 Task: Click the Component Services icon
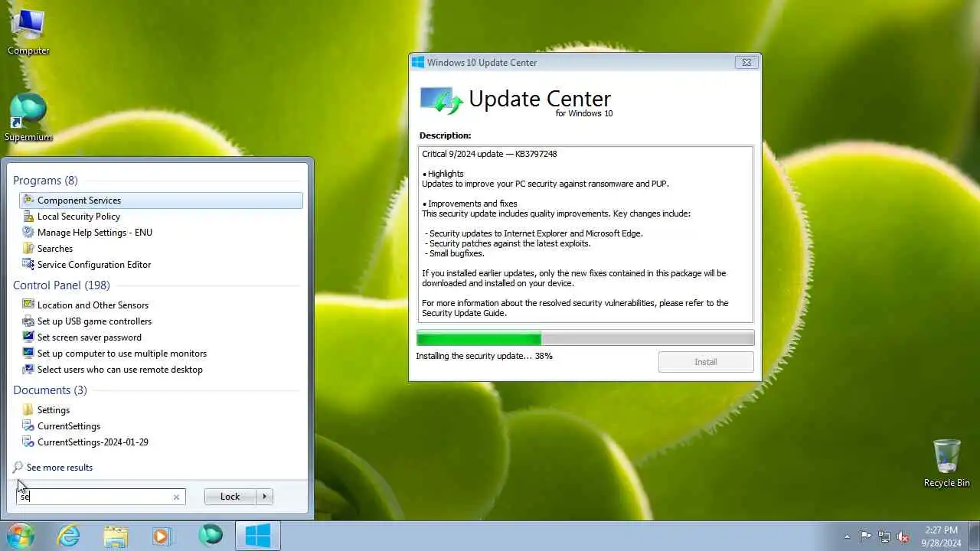(x=28, y=201)
